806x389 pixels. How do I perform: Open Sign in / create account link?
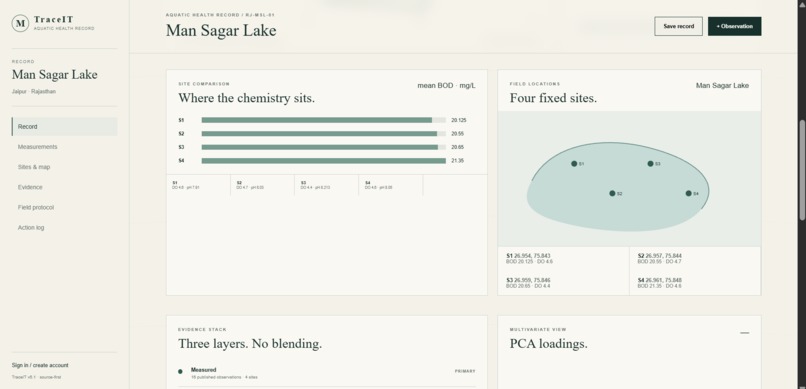[40, 365]
